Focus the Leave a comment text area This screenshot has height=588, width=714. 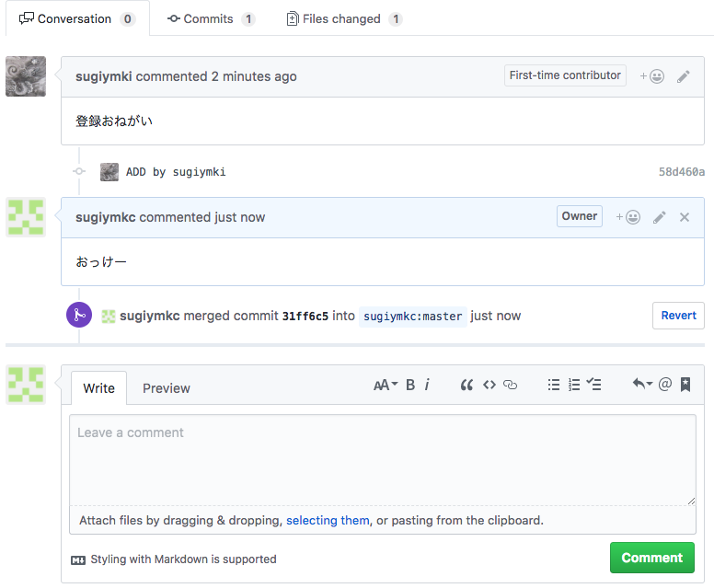tap(382, 460)
